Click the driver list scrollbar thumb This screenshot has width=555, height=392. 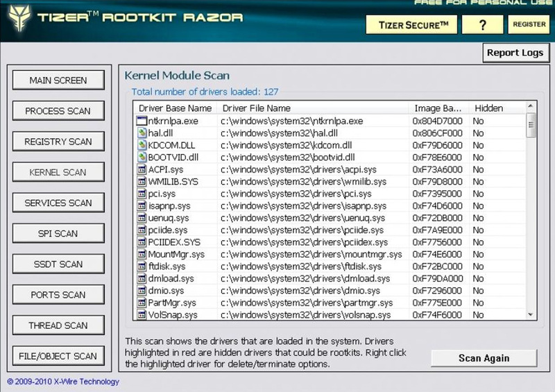(x=531, y=125)
